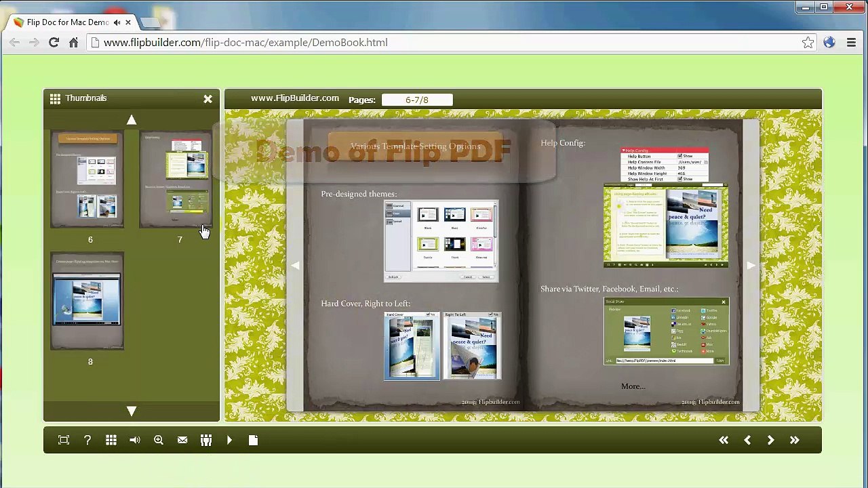Click the globe extension icon

[829, 42]
